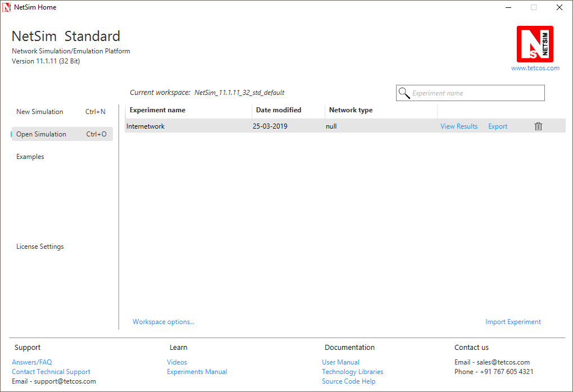Screen dimensions: 573x392
Task: Open Workspace options
Action: coord(163,322)
